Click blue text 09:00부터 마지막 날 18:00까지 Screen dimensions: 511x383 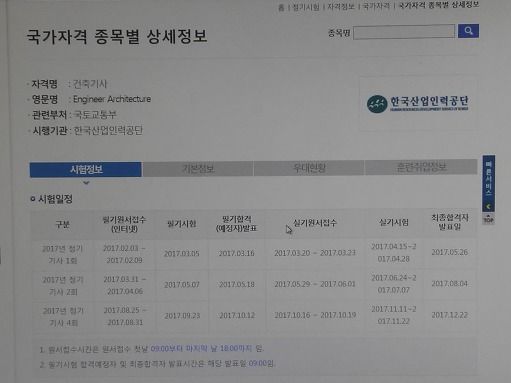pos(201,349)
